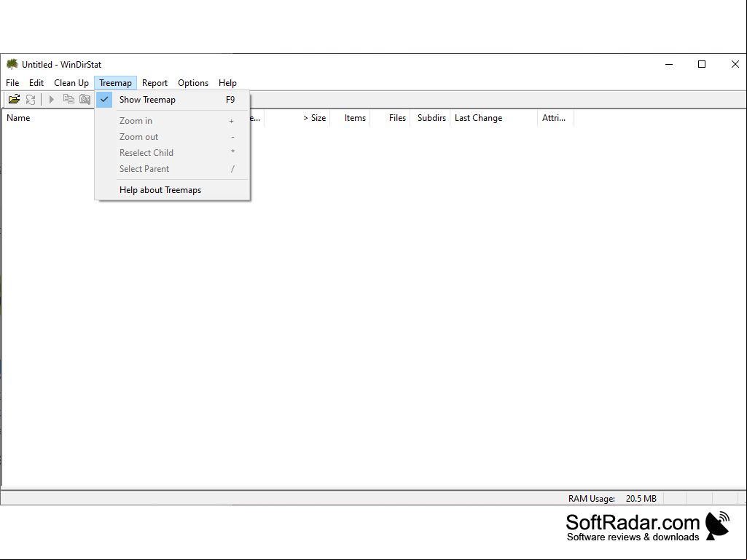Toggle the Show Treemap checked item
Viewport: 747px width, 560px height.
coord(172,100)
